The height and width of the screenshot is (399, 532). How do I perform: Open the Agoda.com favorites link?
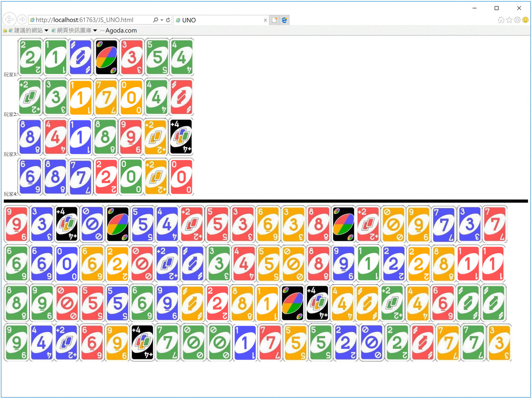[121, 31]
